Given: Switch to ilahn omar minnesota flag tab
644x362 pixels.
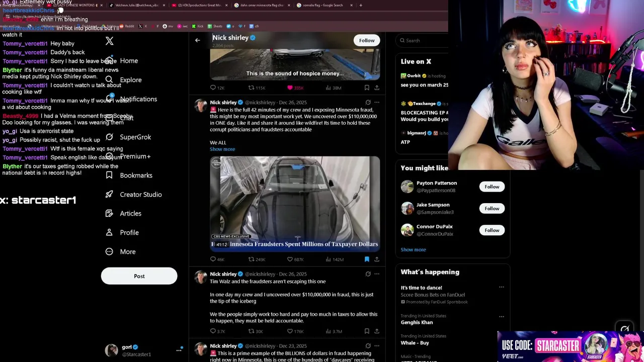Looking at the screenshot, I should coord(262,5).
